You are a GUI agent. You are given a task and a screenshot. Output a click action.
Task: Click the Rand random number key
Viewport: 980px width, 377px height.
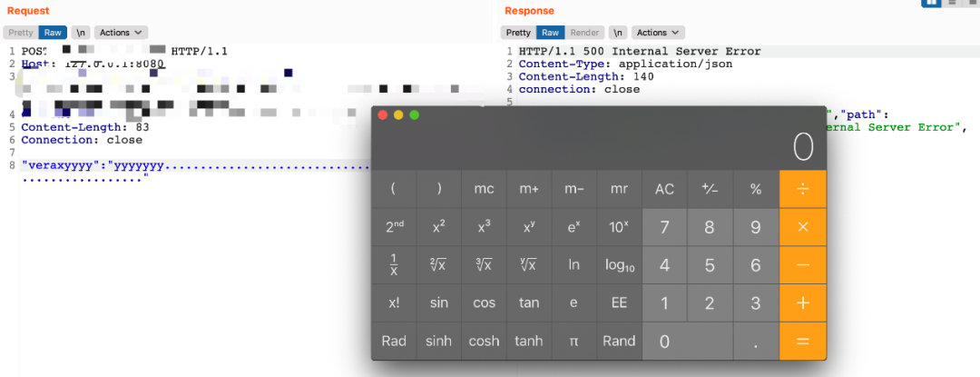(x=620, y=342)
